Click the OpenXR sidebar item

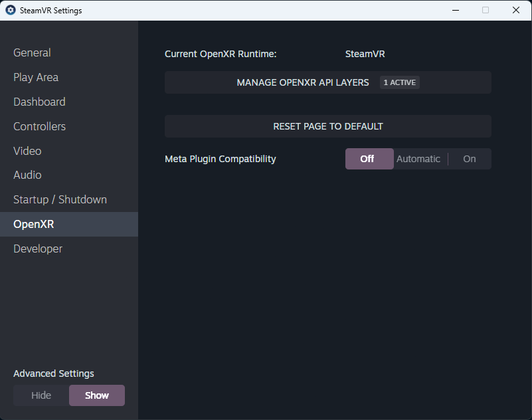click(x=69, y=224)
